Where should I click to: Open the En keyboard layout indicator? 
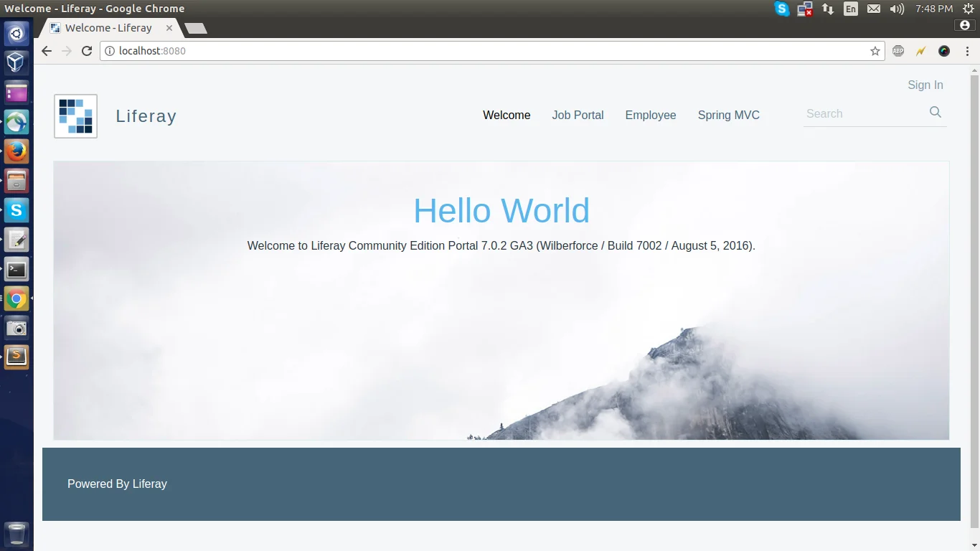(850, 9)
